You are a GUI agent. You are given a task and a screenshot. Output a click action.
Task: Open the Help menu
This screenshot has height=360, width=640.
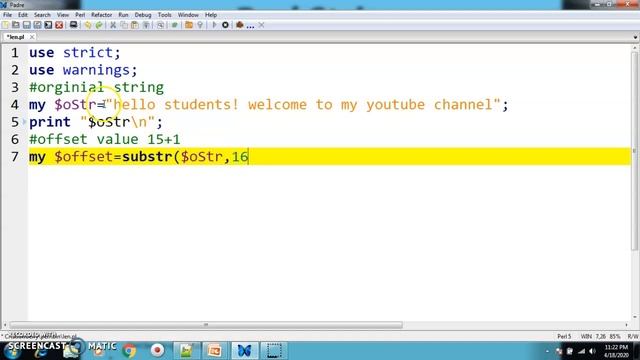pyautogui.click(x=211, y=15)
